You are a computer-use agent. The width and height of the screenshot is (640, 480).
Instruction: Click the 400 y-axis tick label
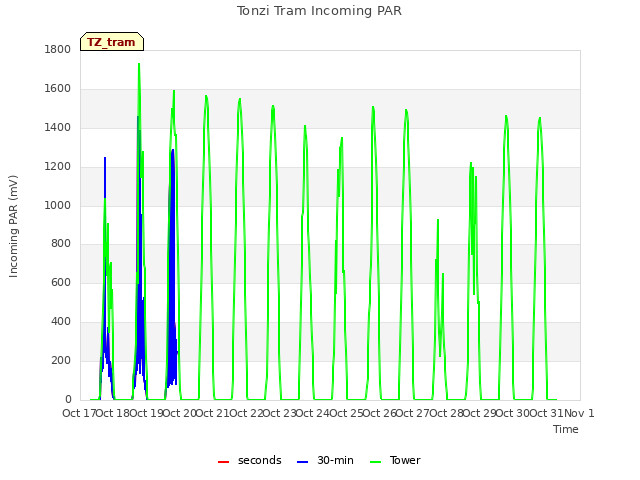point(61,322)
